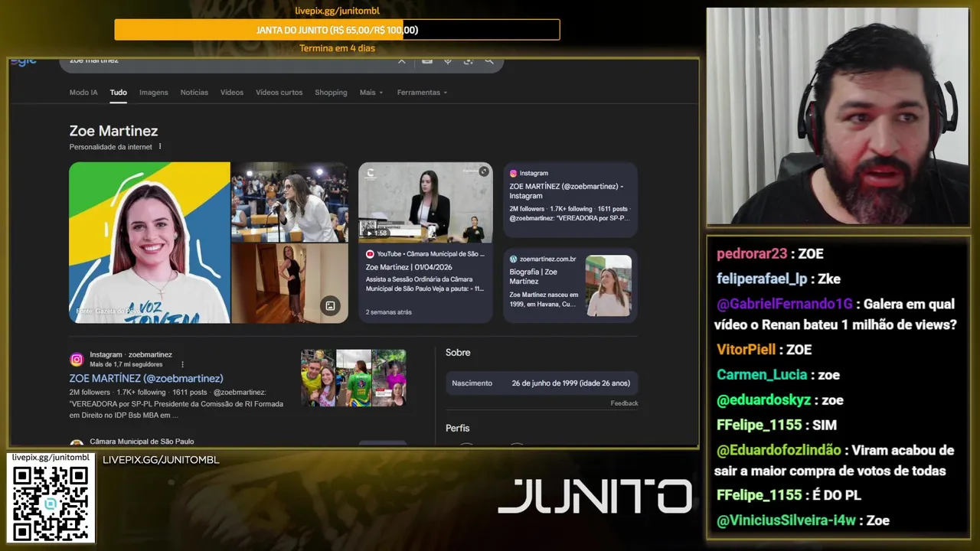Open the image gallery icon on photo collage

(x=330, y=306)
